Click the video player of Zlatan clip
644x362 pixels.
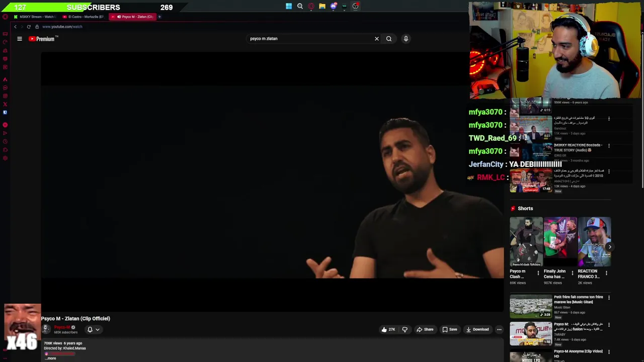pos(272,181)
